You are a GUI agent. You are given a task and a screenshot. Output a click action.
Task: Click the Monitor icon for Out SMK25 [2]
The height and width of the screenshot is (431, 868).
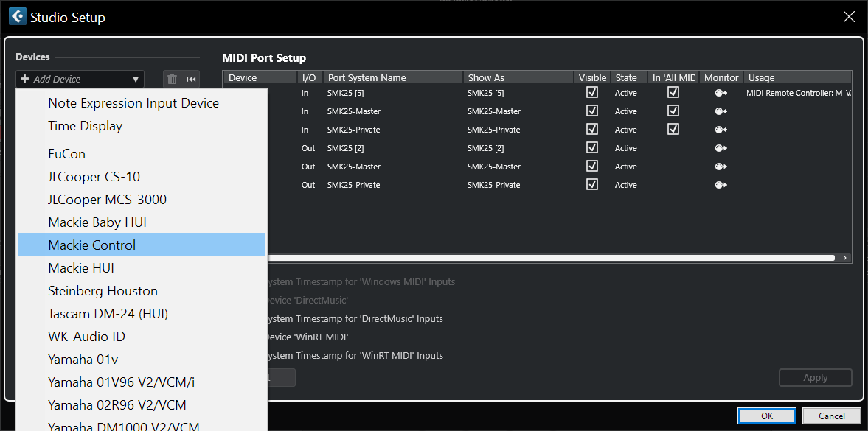pos(721,148)
